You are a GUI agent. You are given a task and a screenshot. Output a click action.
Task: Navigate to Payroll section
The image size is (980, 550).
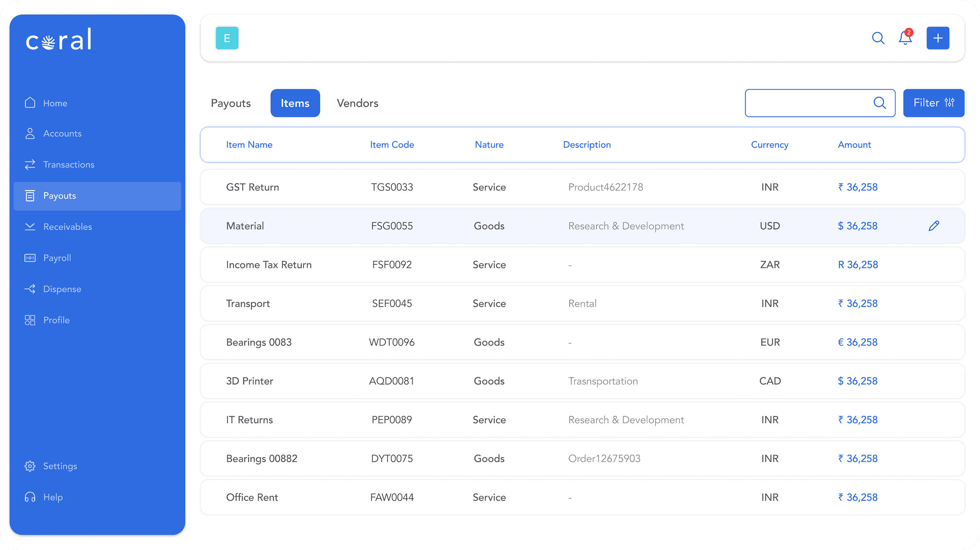(57, 258)
